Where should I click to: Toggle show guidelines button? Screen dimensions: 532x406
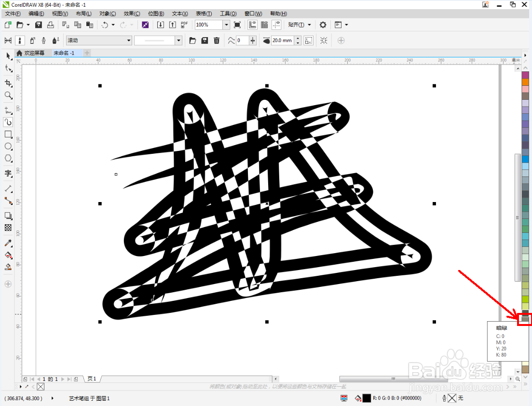pyautogui.click(x=276, y=25)
